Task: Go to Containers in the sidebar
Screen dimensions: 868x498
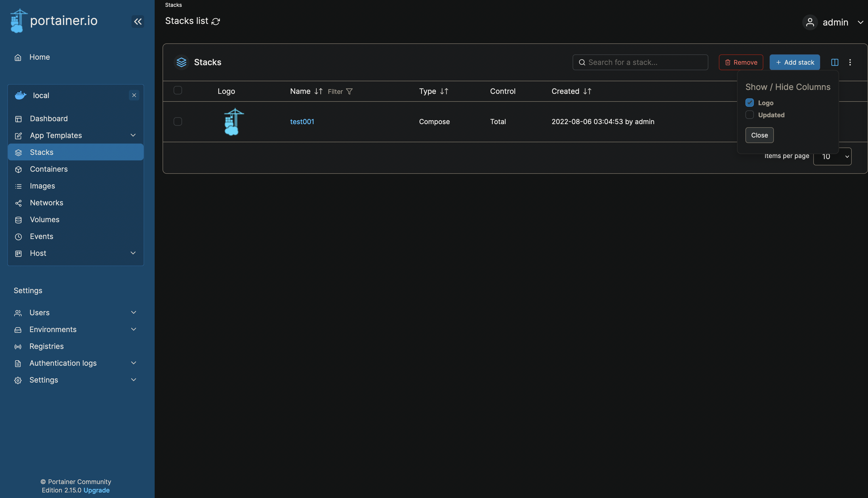Action: (49, 169)
